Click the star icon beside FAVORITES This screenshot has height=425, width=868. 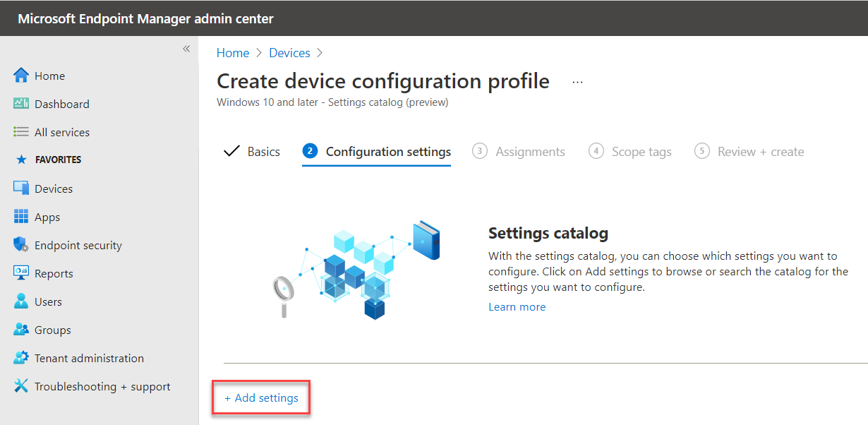click(21, 160)
